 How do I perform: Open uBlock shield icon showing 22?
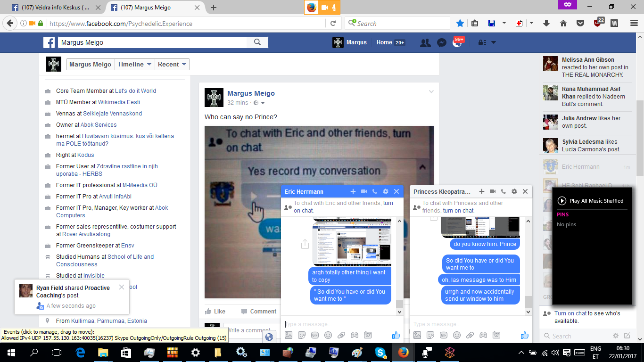(x=598, y=23)
